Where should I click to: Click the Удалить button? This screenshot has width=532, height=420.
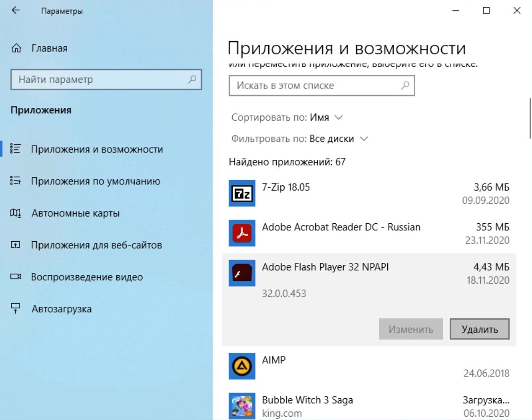tap(480, 329)
